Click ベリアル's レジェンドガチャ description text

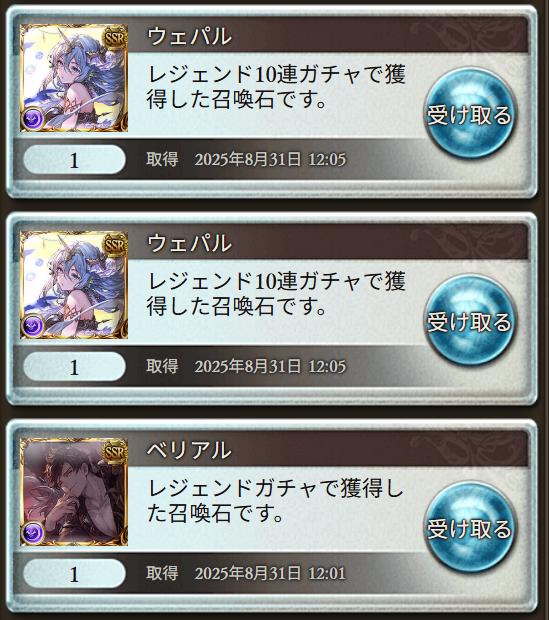coord(275,501)
